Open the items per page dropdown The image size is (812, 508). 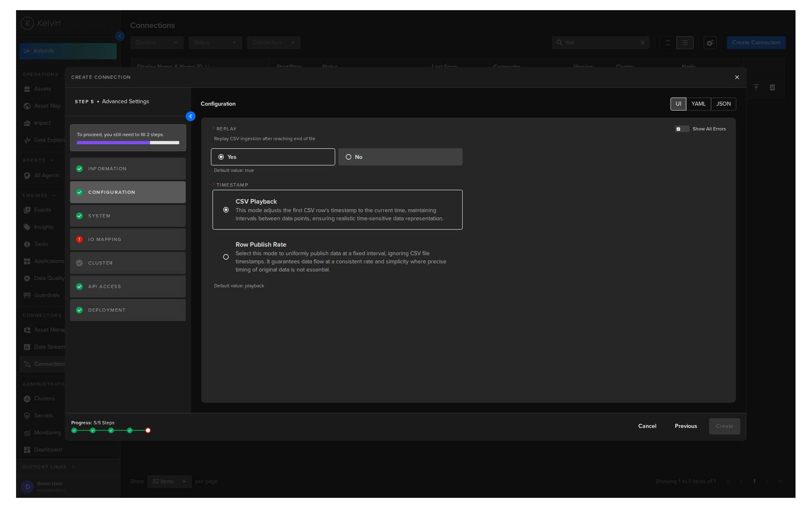pos(169,482)
